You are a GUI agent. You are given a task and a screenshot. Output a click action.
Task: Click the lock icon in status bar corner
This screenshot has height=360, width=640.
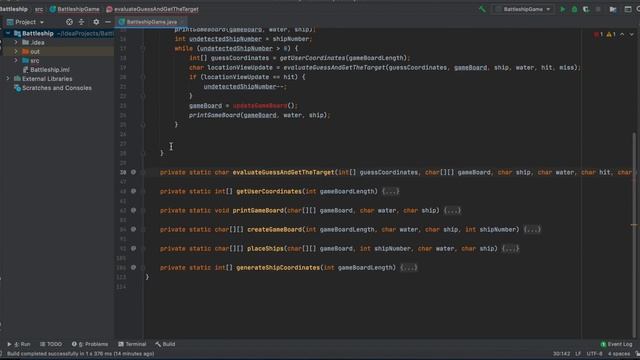(x=637, y=353)
